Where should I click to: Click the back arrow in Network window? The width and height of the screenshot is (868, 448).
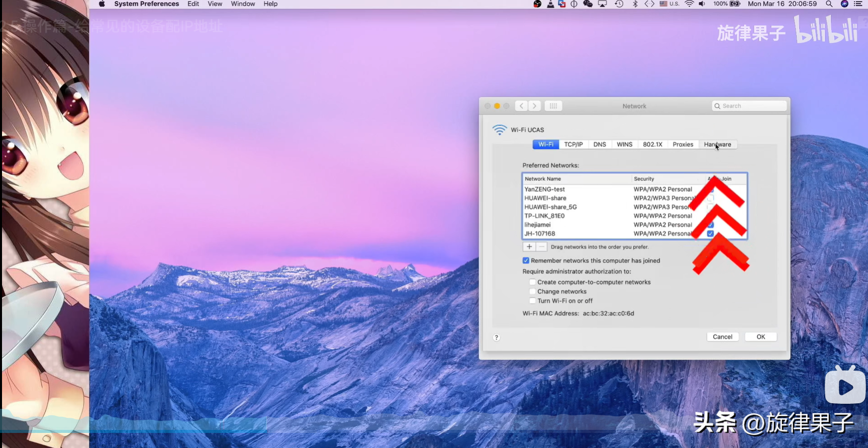521,106
